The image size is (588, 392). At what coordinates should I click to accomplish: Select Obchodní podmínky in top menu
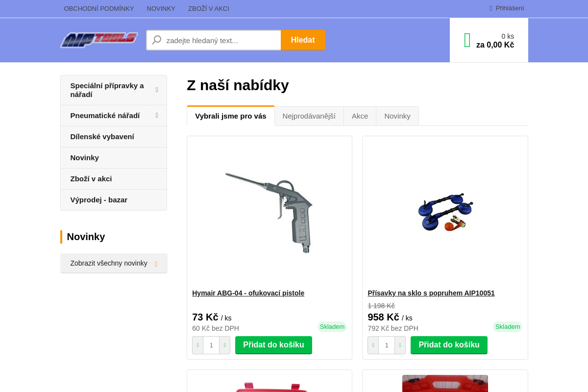[x=99, y=8]
